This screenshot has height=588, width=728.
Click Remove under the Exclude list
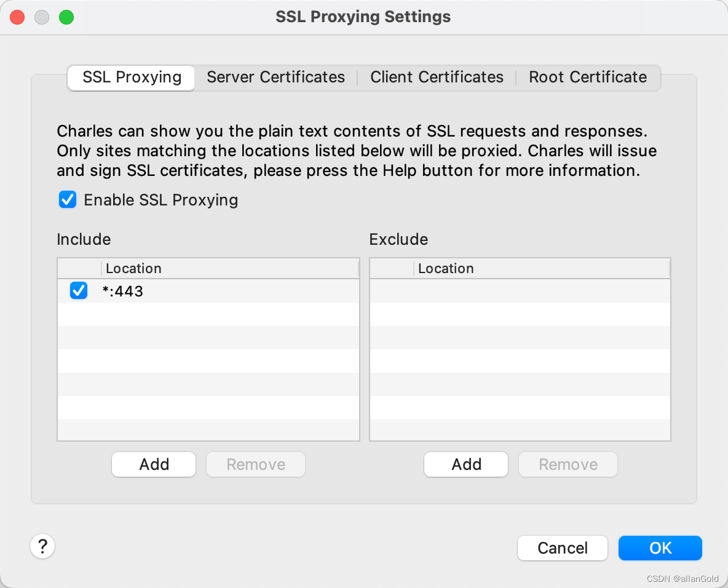click(568, 464)
